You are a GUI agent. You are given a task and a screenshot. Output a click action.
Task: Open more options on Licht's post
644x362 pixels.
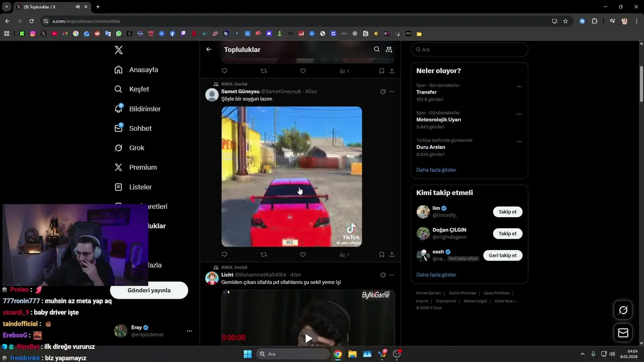pos(392,275)
